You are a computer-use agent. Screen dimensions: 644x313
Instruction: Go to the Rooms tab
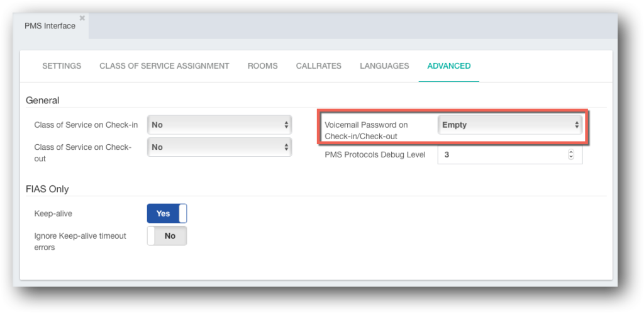click(x=262, y=65)
